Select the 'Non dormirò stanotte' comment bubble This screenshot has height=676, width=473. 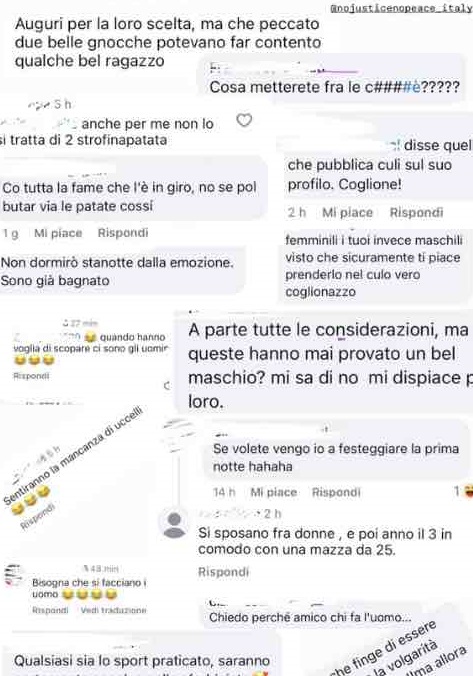click(x=123, y=271)
